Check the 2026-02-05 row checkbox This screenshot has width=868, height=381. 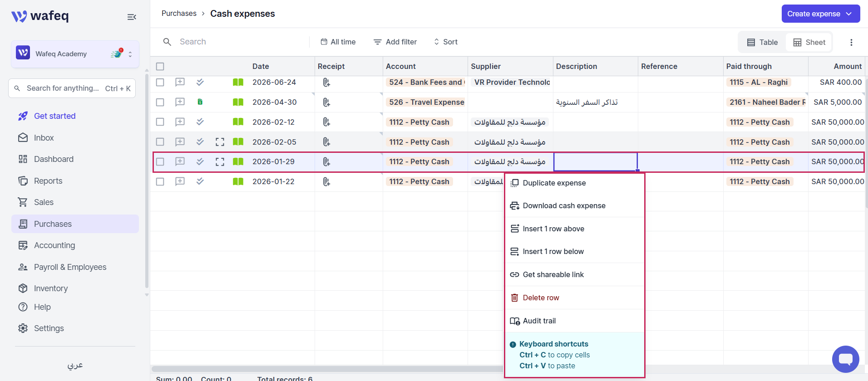click(x=160, y=142)
